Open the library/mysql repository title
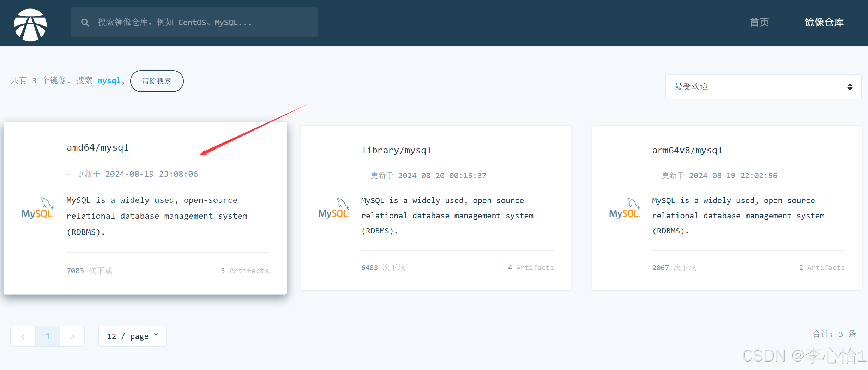The width and height of the screenshot is (868, 370). coord(396,150)
